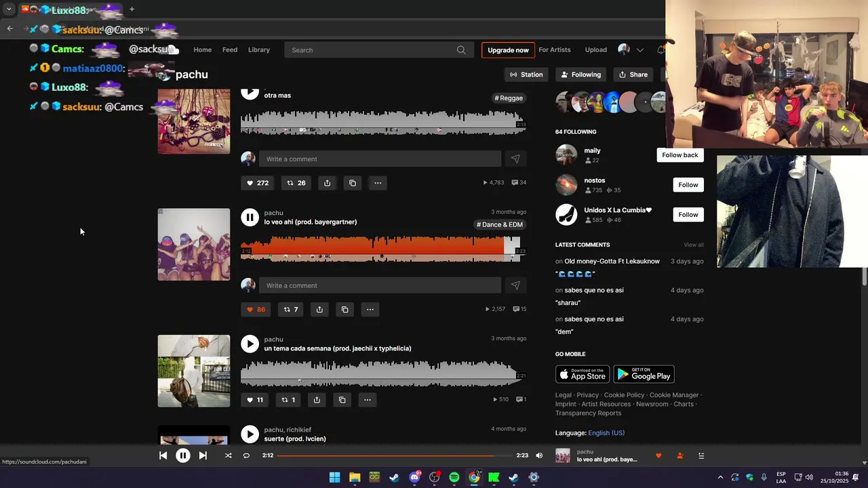
Task: Click Upgrade now button
Action: pyautogui.click(x=508, y=50)
